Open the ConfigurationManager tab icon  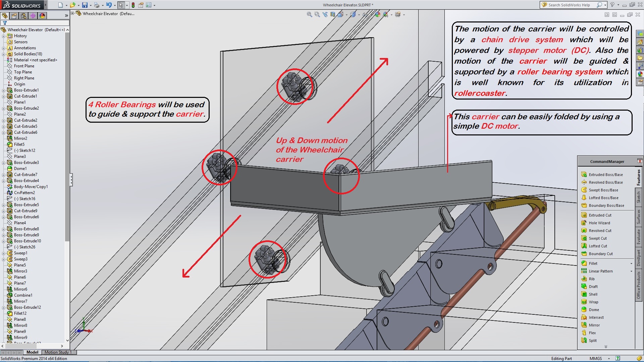[x=23, y=16]
